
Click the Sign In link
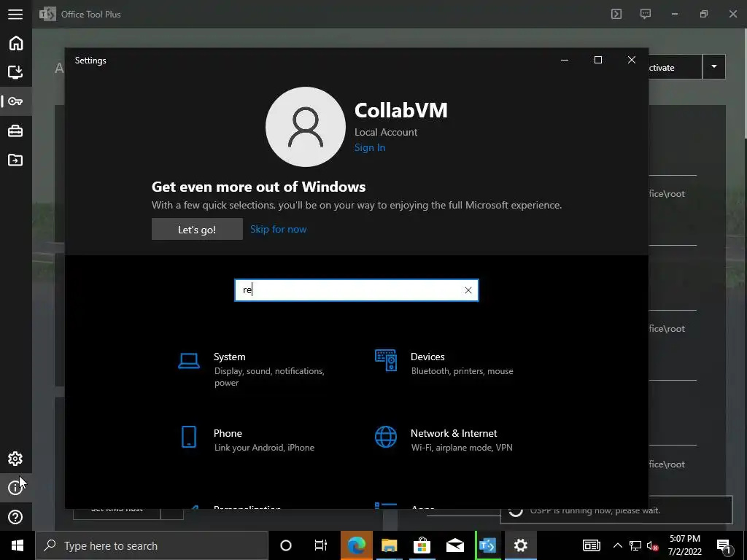click(370, 147)
